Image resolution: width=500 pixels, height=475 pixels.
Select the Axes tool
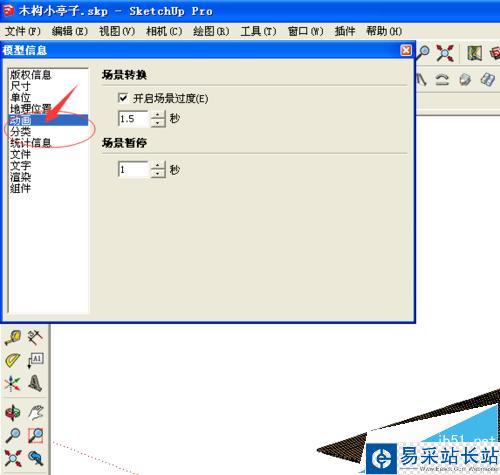pyautogui.click(x=13, y=383)
